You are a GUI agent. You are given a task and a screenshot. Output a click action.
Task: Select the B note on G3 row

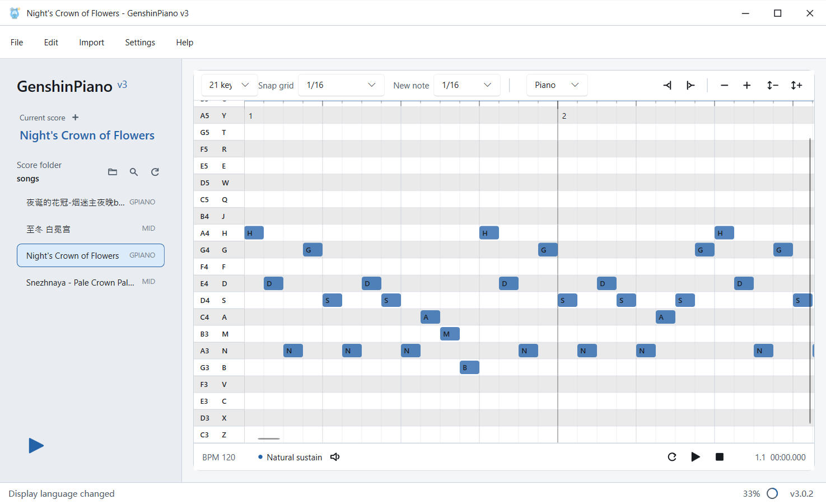pyautogui.click(x=469, y=367)
